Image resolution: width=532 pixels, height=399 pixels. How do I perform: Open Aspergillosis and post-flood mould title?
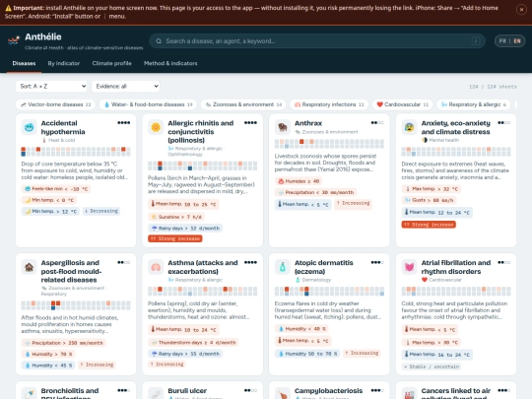click(x=71, y=272)
